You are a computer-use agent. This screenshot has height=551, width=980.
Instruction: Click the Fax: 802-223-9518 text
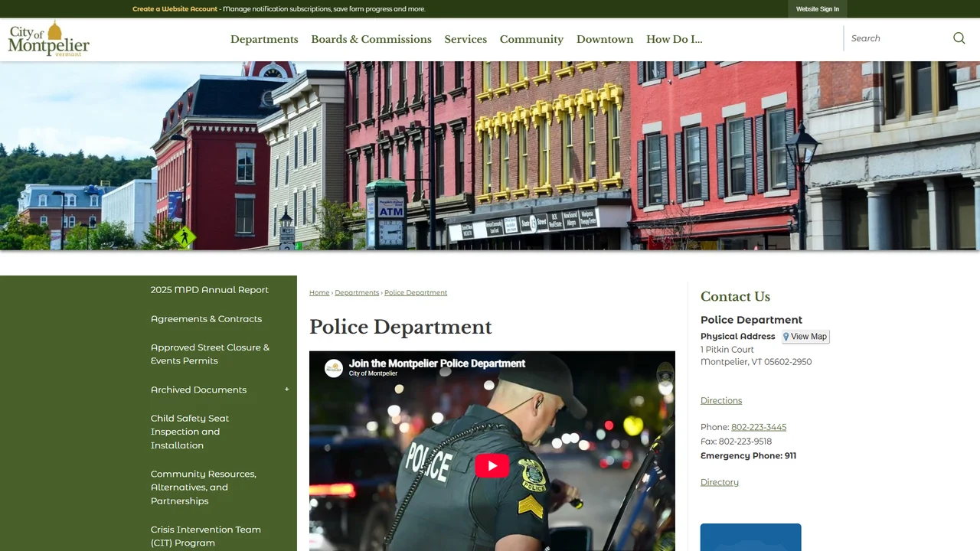(736, 442)
